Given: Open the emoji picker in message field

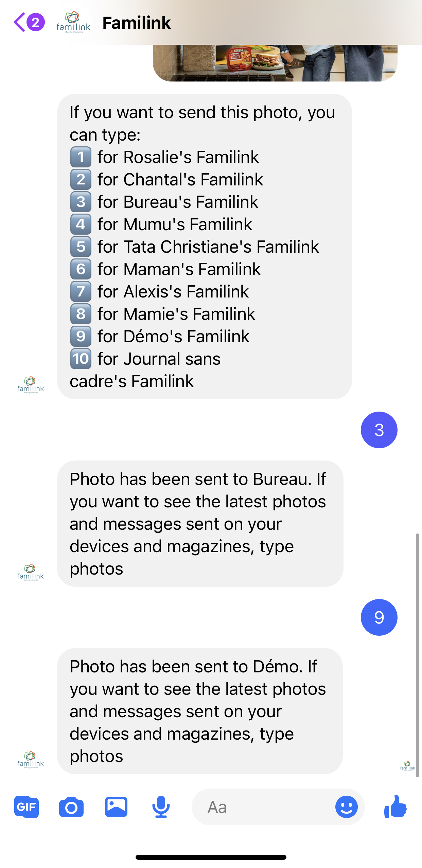Looking at the screenshot, I should tap(347, 807).
